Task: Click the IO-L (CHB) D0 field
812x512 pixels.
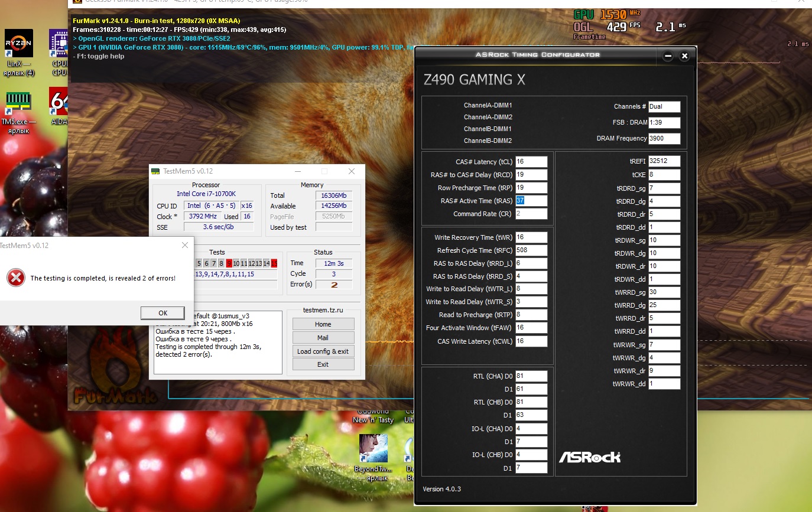Action: (531, 455)
